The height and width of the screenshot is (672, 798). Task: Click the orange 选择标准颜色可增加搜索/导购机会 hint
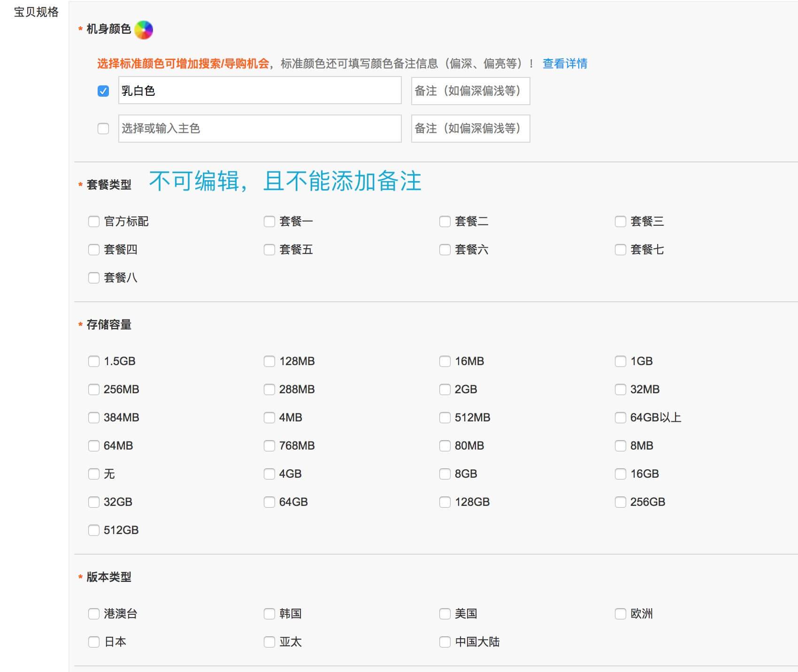click(183, 63)
